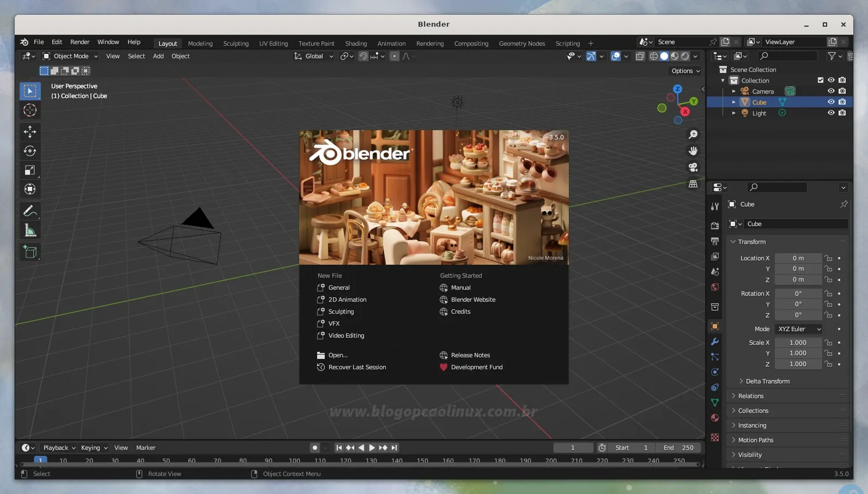Toggle camera view icon in viewport
The height and width of the screenshot is (494, 868).
[693, 167]
